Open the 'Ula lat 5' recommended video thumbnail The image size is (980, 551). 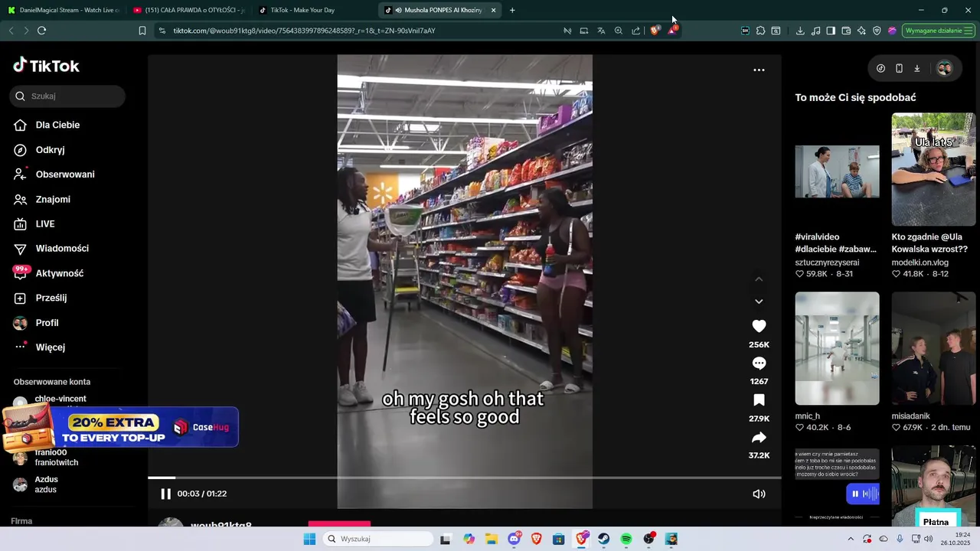[933, 169]
